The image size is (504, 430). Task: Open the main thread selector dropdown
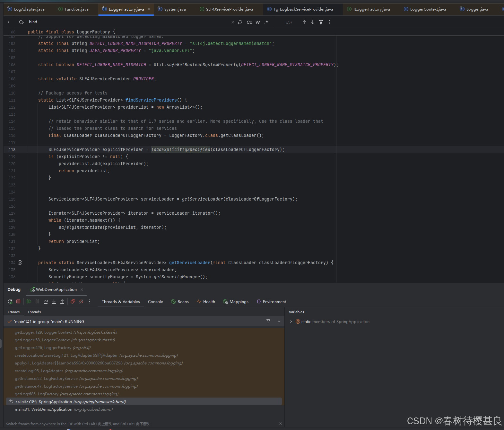[279, 322]
